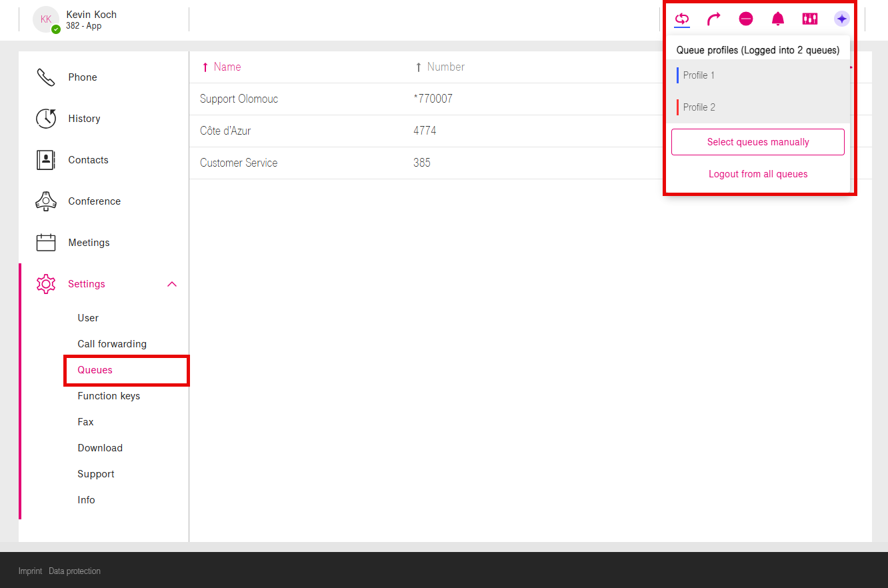Click the purple sparkle assistant icon
Viewport: 888px width, 588px height.
842,19
